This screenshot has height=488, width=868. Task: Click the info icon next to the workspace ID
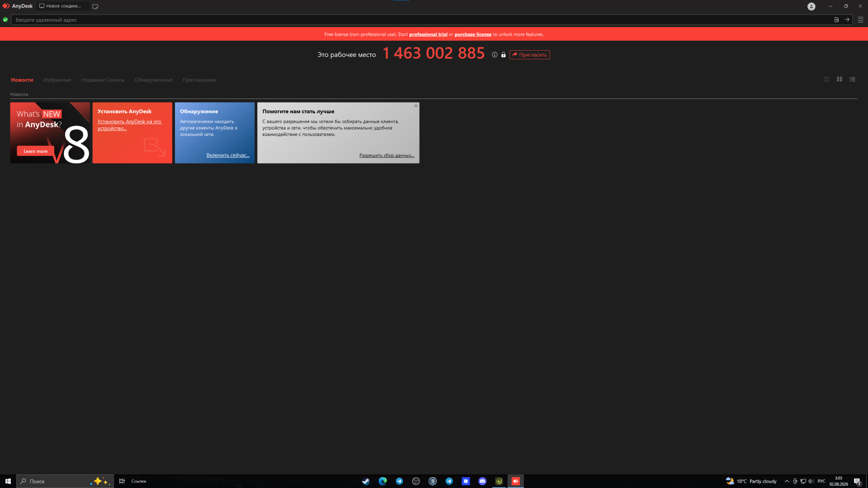coord(495,55)
